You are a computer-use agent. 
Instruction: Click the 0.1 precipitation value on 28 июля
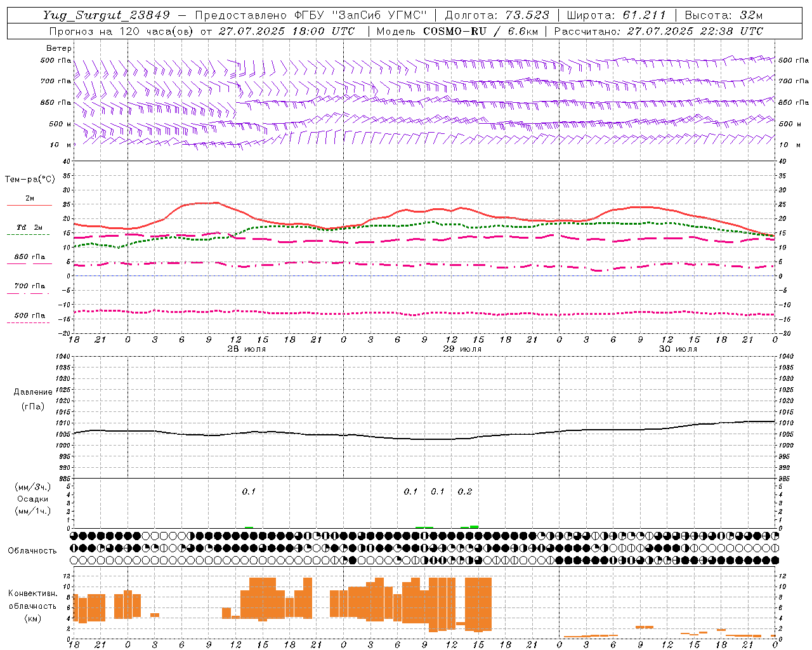(249, 491)
